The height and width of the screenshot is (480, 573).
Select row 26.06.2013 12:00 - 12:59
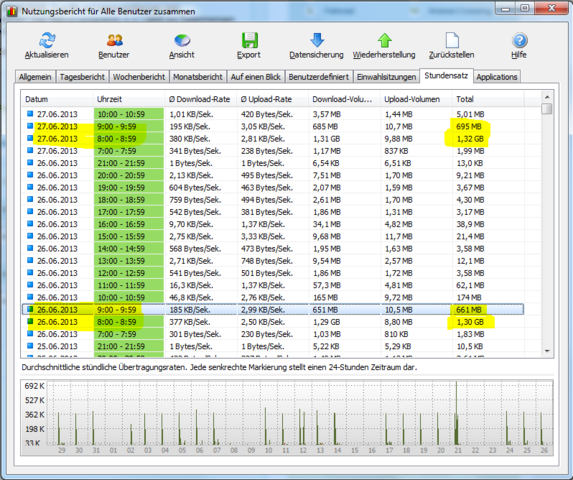pos(273,273)
